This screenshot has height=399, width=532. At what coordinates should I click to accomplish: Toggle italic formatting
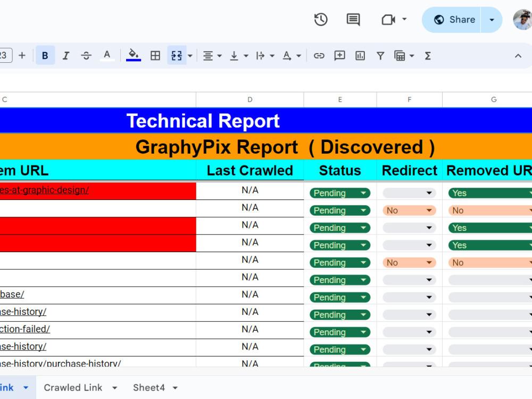coord(66,56)
